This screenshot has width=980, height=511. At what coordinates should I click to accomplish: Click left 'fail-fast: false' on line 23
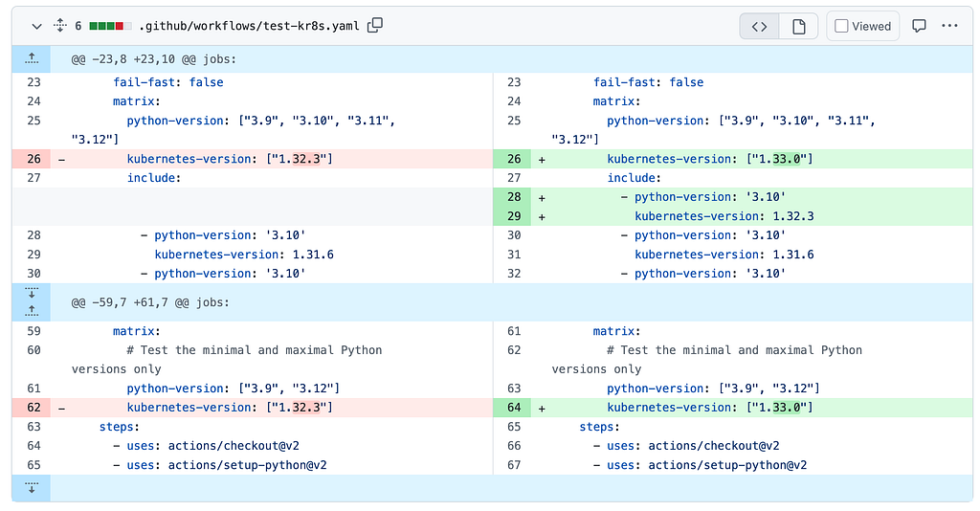point(168,82)
